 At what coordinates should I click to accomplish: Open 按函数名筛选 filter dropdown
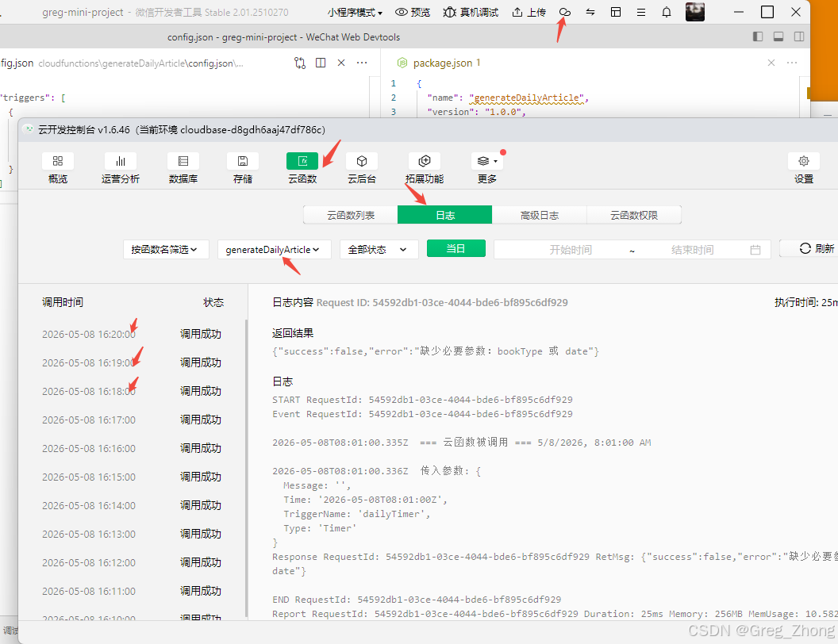coord(166,249)
